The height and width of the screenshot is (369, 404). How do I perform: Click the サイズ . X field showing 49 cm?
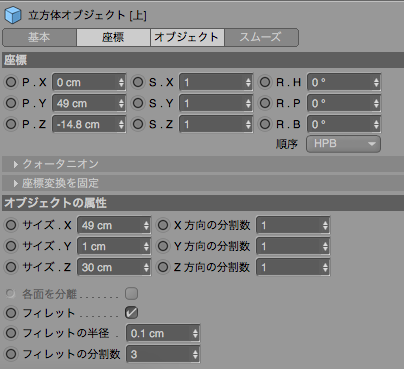click(x=114, y=225)
